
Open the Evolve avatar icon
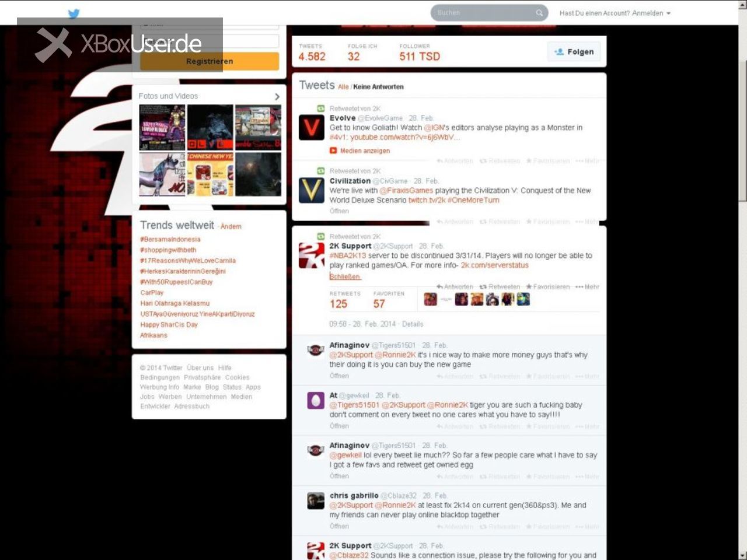(312, 128)
